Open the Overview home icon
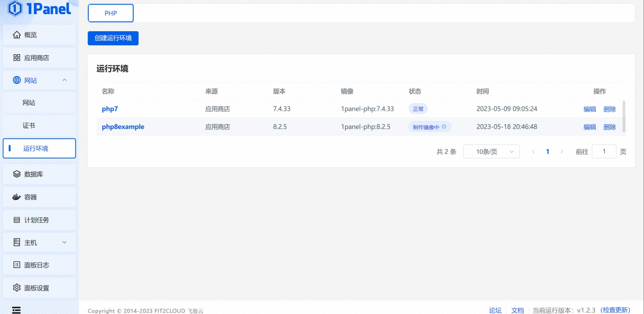 [x=17, y=35]
